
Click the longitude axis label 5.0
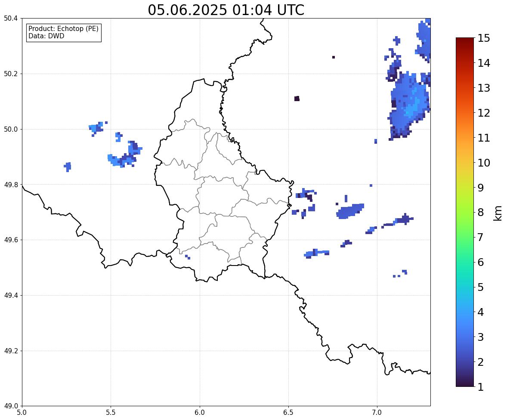(x=22, y=413)
